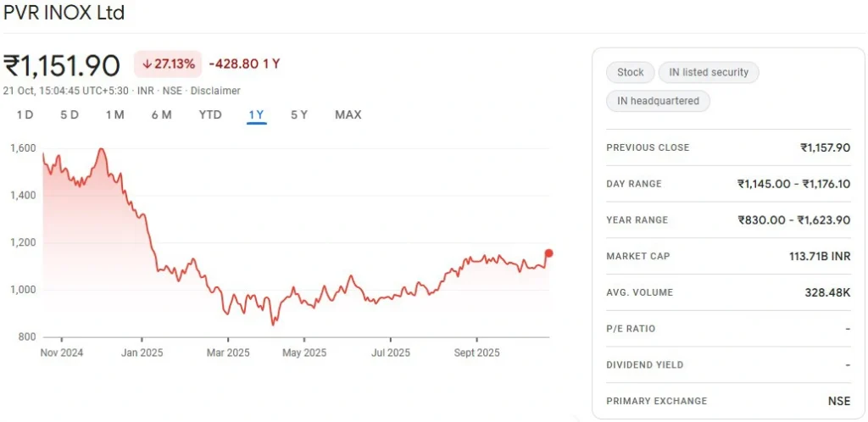Image resolution: width=868 pixels, height=422 pixels.
Task: Click the ₹1,157.90 previous close value
Action: [x=825, y=147]
